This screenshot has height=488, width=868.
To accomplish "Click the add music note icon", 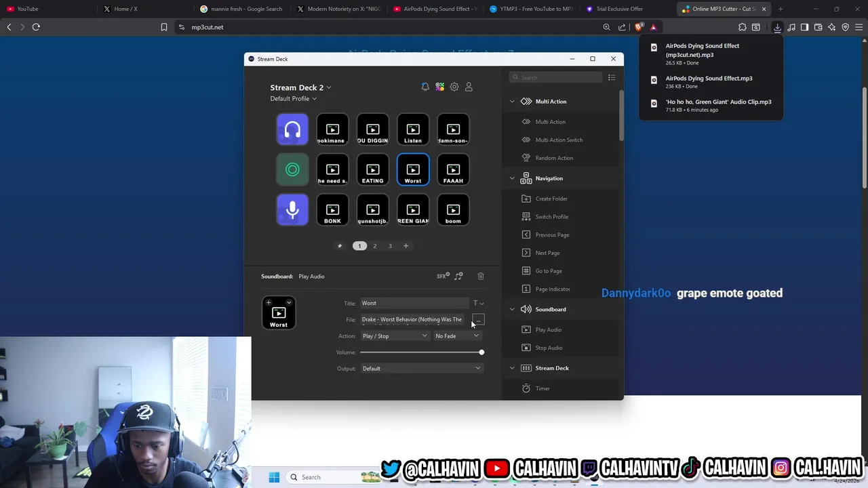I will coord(459,276).
